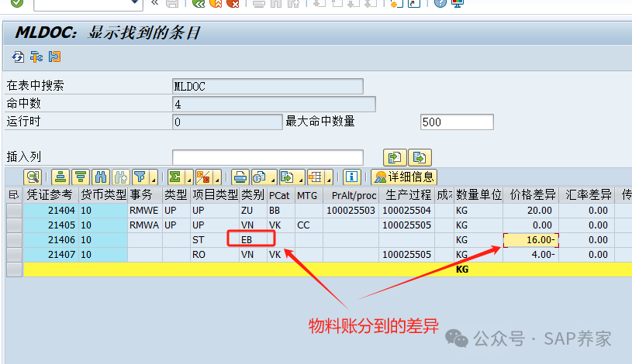
Task: Click the '命中数' field showing 4
Action: tap(274, 105)
